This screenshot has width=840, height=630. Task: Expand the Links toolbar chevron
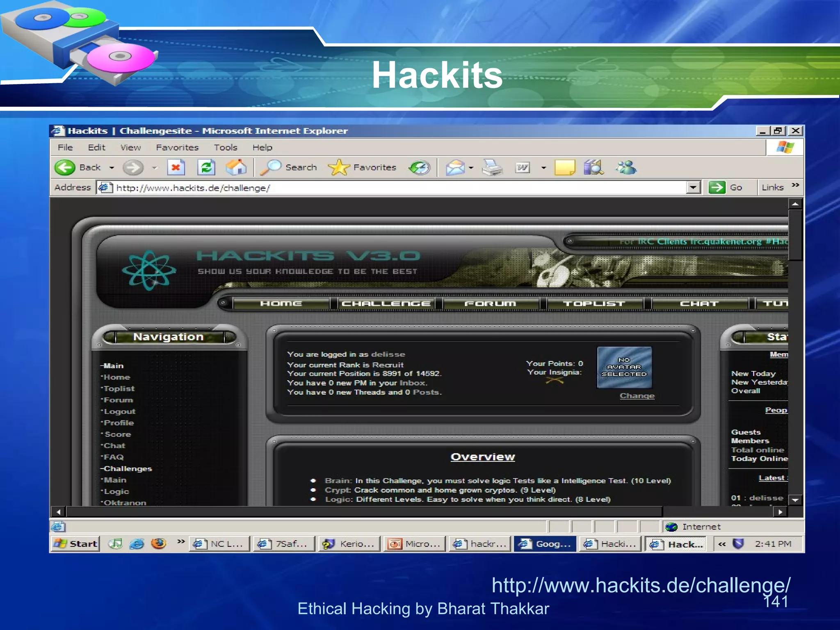pyautogui.click(x=795, y=185)
